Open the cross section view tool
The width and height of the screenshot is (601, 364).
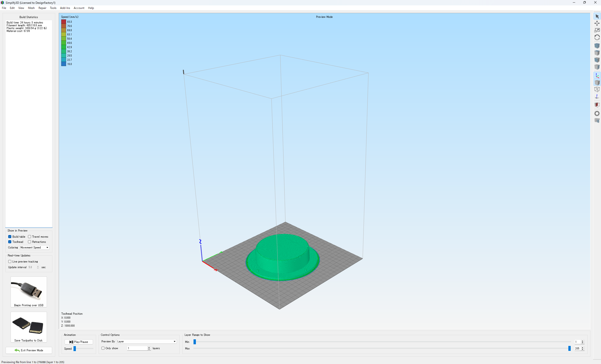coord(597,105)
